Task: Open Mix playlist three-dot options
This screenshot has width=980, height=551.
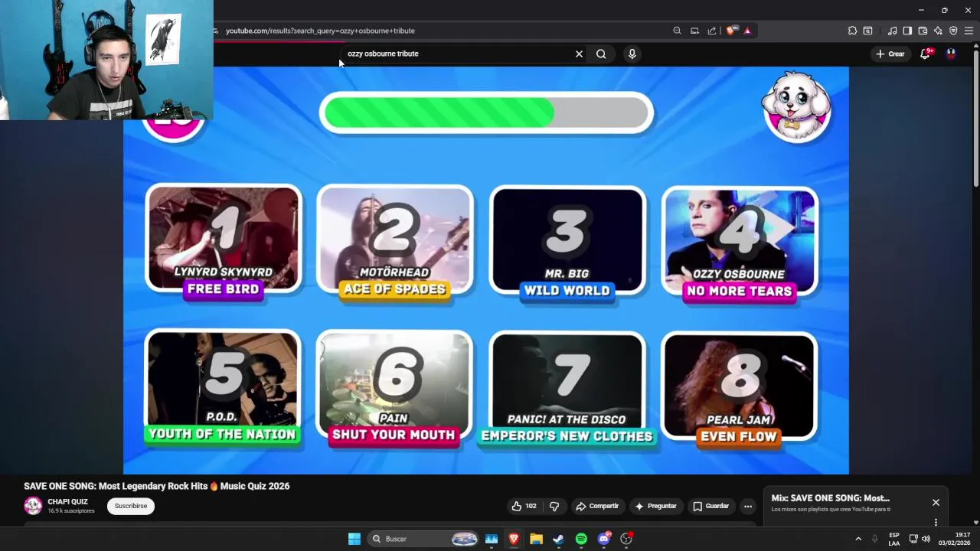Action: (936, 522)
